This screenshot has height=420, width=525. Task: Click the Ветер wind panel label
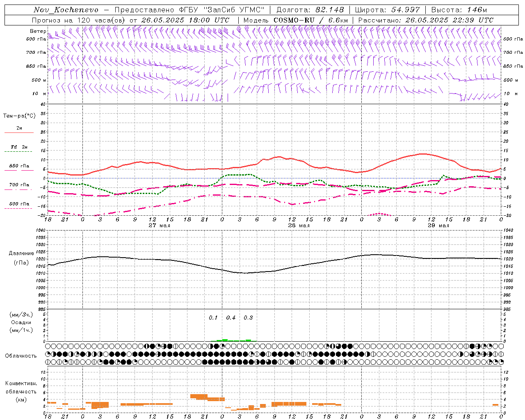[38, 31]
